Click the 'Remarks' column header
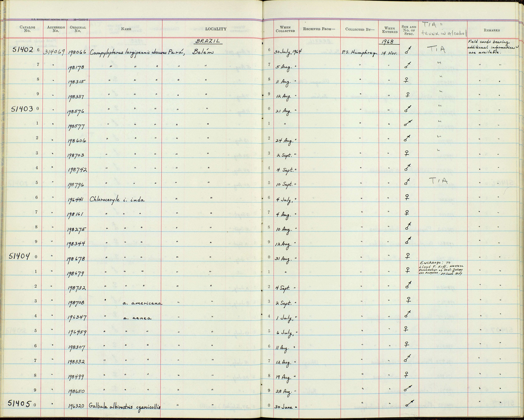Screen dimensions: 524x420 [492, 30]
